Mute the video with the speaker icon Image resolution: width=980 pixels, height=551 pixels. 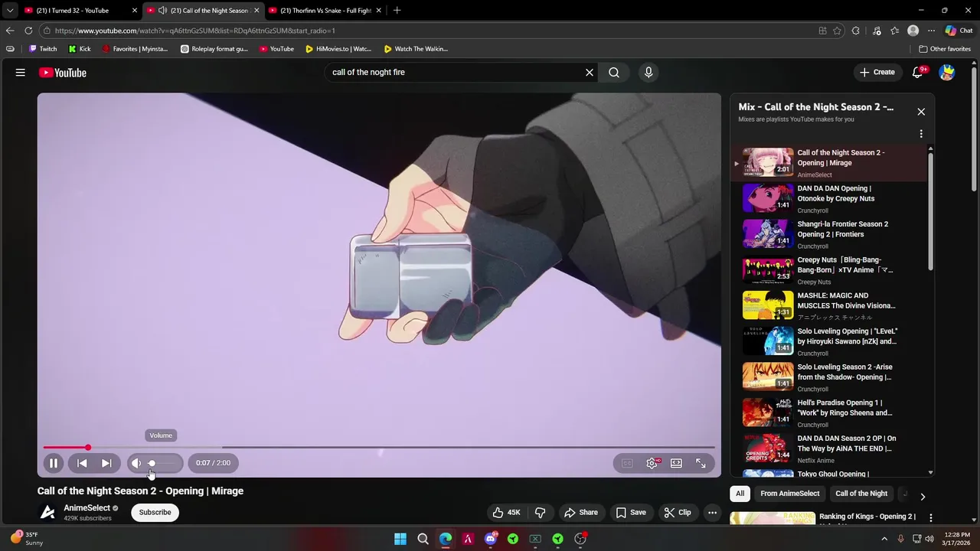[x=136, y=463]
